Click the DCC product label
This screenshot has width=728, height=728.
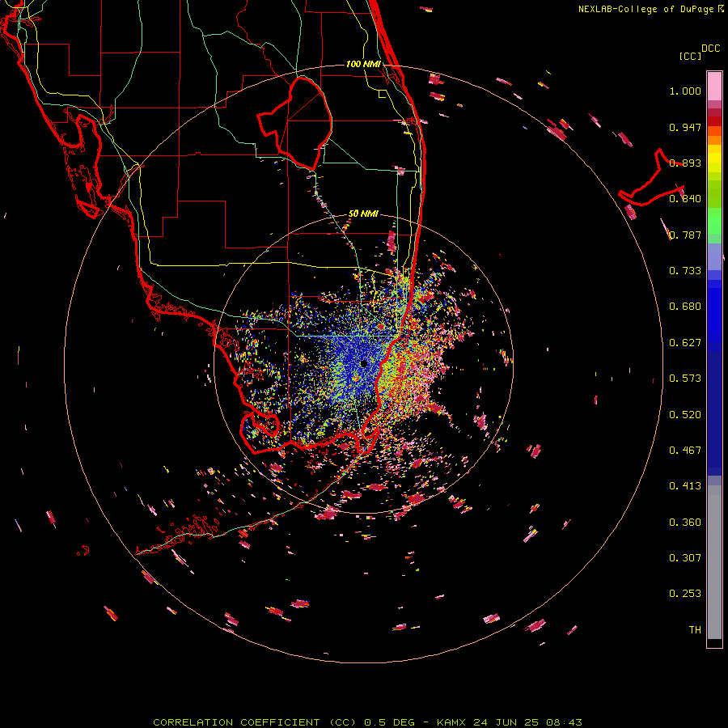(711, 49)
